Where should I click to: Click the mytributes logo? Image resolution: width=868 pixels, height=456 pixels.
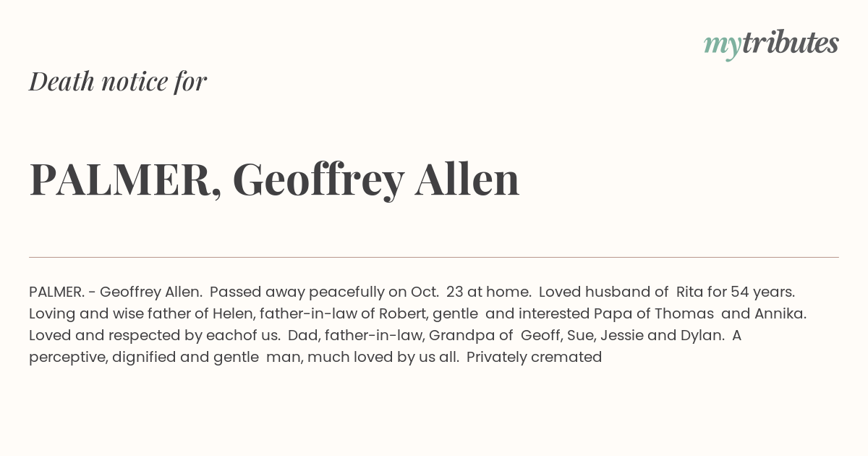pos(771,44)
